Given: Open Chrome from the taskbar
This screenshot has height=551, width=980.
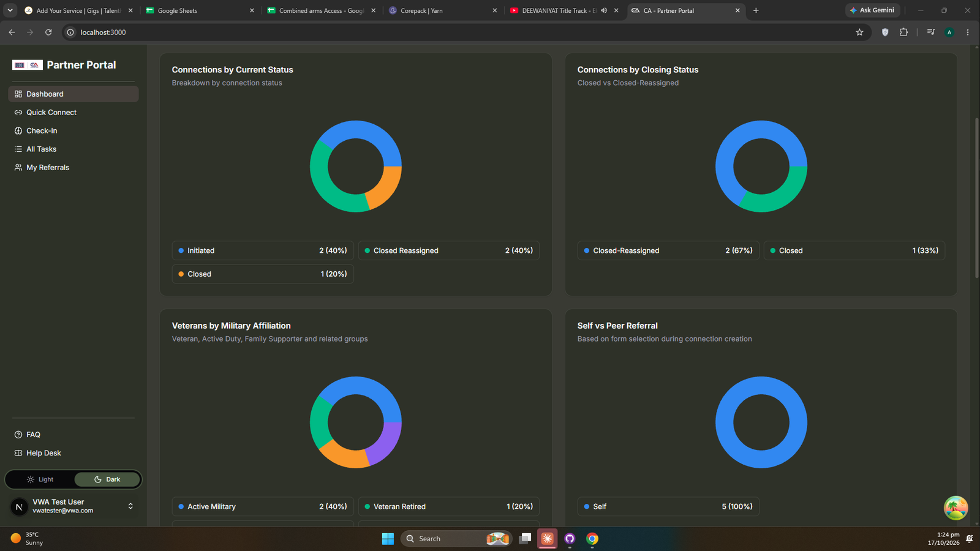Looking at the screenshot, I should click(592, 539).
